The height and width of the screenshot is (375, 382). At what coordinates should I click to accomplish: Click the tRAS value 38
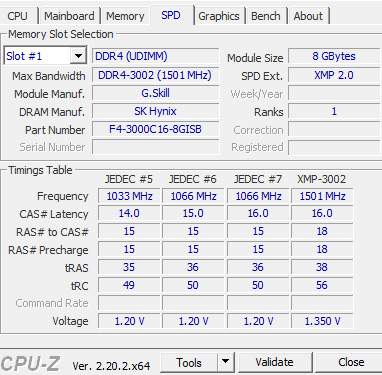322,267
